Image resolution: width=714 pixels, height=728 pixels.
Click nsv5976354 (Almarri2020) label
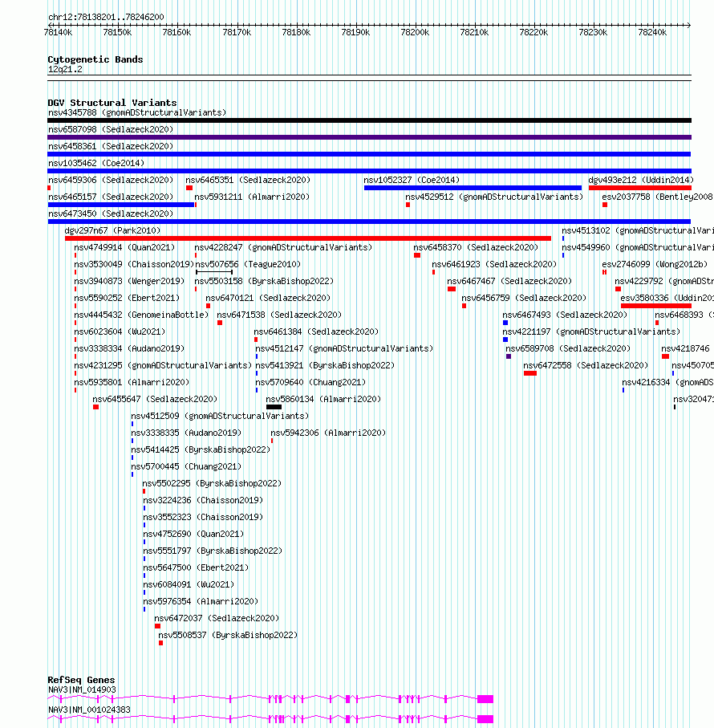click(201, 602)
